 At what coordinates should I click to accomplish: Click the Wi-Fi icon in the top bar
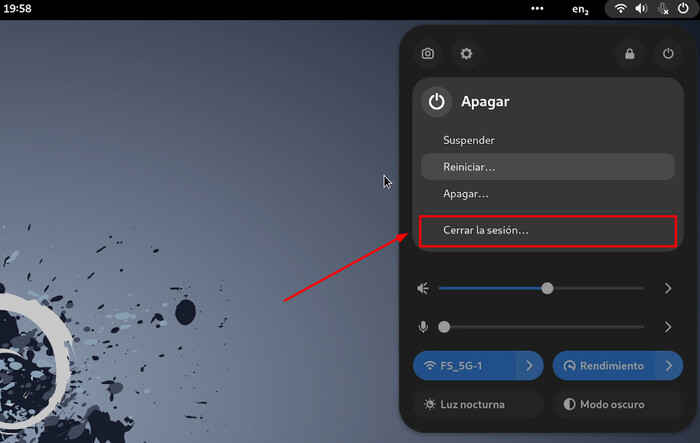[620, 8]
